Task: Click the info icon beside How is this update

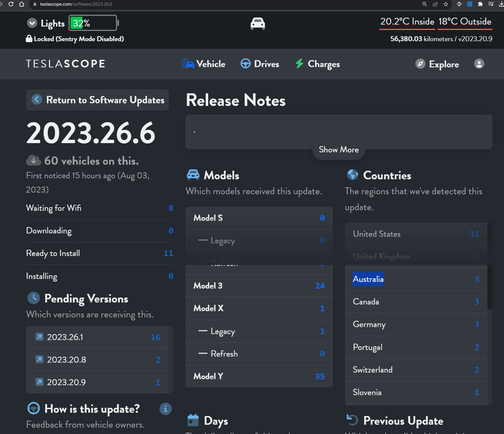Action: (165, 408)
